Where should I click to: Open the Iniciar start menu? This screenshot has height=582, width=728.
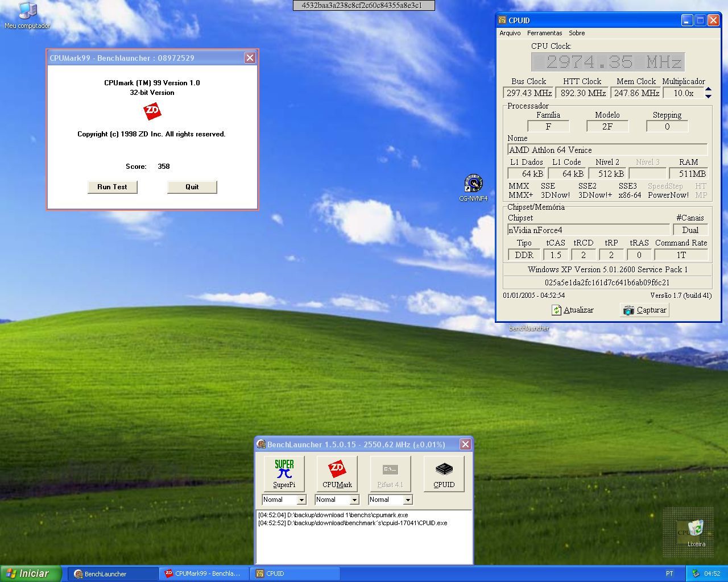tap(31, 573)
